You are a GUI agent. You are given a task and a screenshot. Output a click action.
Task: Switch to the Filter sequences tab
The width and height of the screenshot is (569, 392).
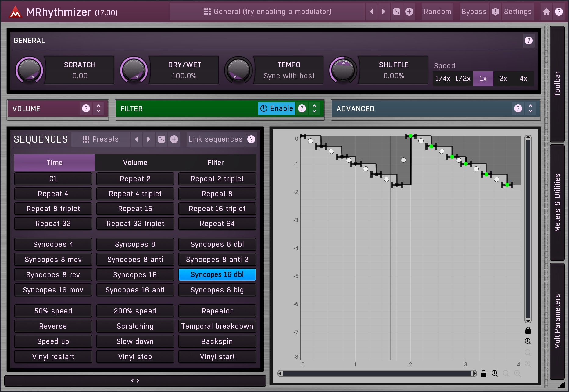tap(216, 163)
